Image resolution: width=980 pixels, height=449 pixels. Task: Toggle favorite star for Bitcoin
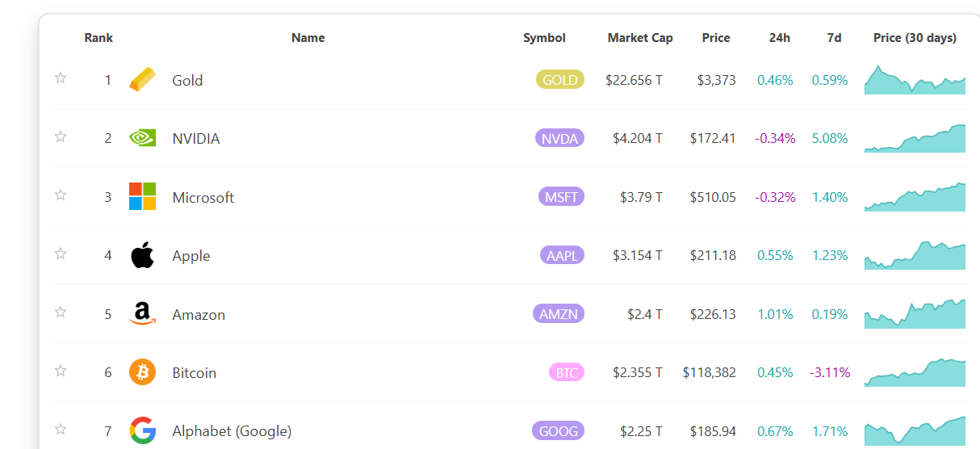point(61,371)
